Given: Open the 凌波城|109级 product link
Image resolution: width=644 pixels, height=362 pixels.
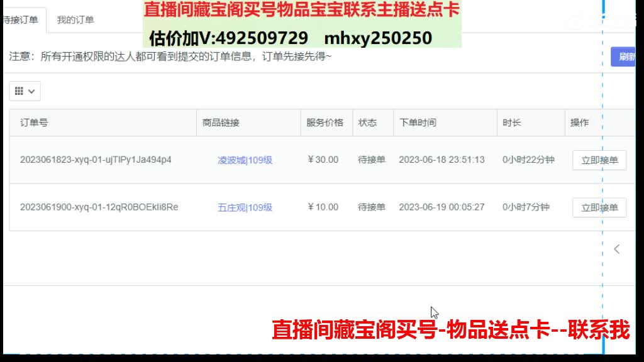Looking at the screenshot, I should (245, 160).
